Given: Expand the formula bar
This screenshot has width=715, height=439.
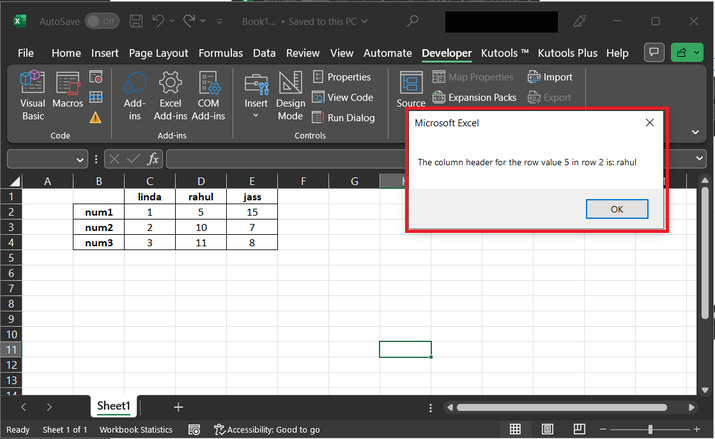Looking at the screenshot, I should pos(700,159).
